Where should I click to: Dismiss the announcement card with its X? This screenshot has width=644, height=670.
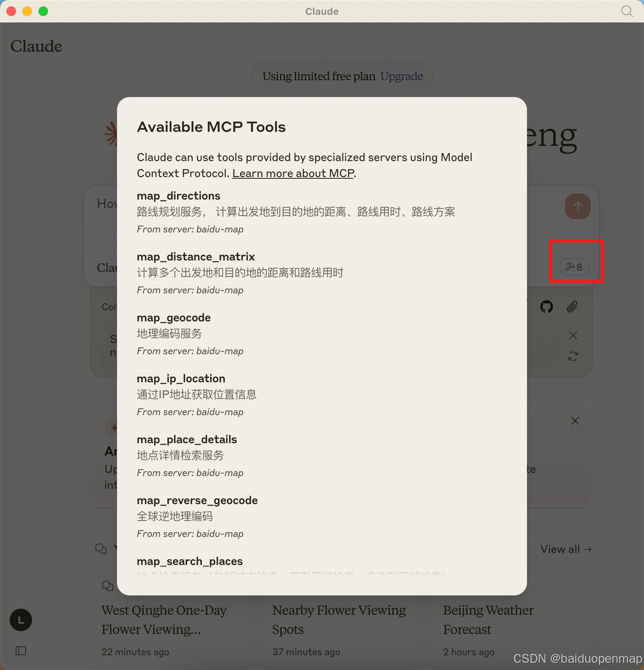coord(575,421)
